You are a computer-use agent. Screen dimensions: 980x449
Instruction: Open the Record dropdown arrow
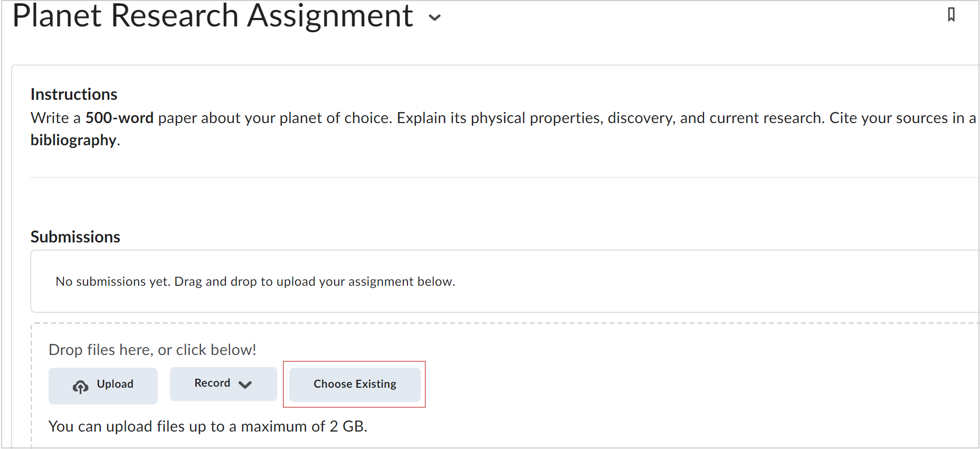(245, 385)
